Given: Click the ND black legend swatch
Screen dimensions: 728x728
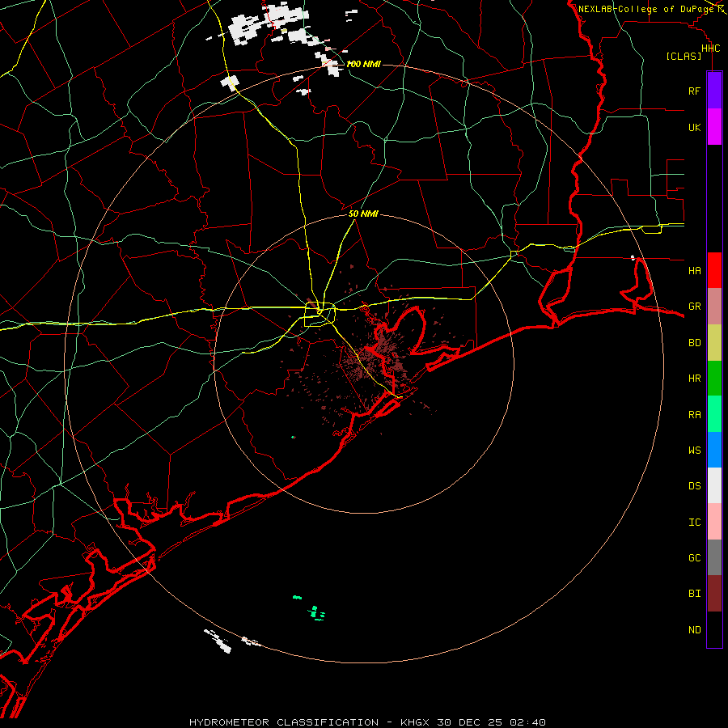Looking at the screenshot, I should 714,629.
